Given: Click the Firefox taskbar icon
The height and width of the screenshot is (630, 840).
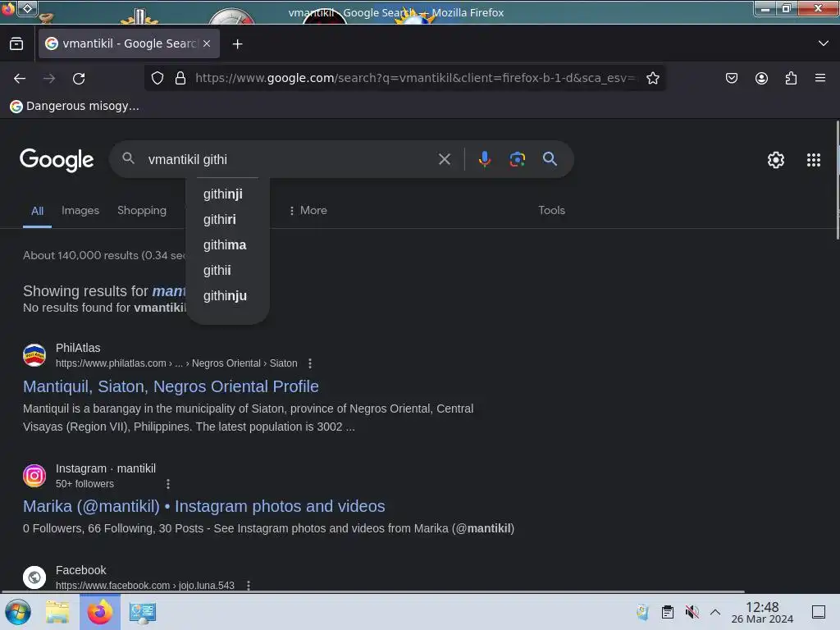Looking at the screenshot, I should coord(99,612).
